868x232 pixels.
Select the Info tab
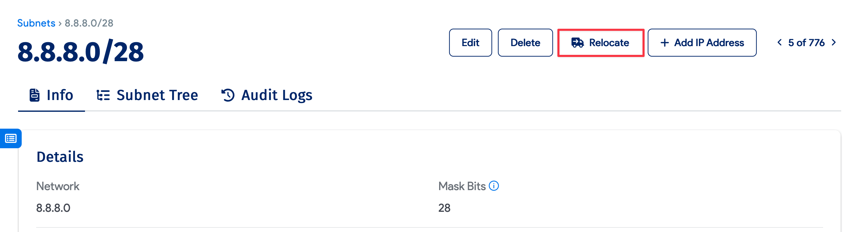[60, 95]
